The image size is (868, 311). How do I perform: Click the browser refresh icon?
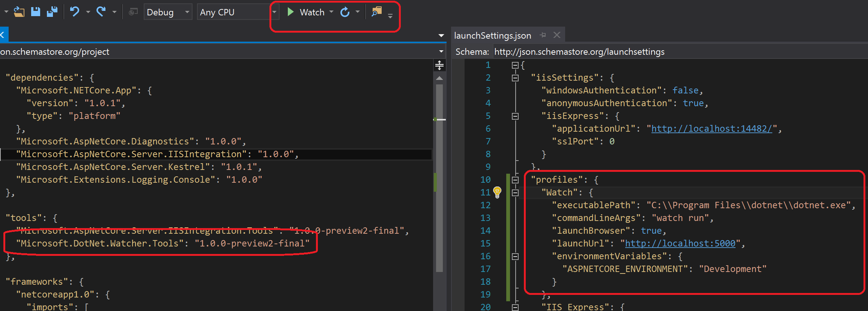coord(345,12)
